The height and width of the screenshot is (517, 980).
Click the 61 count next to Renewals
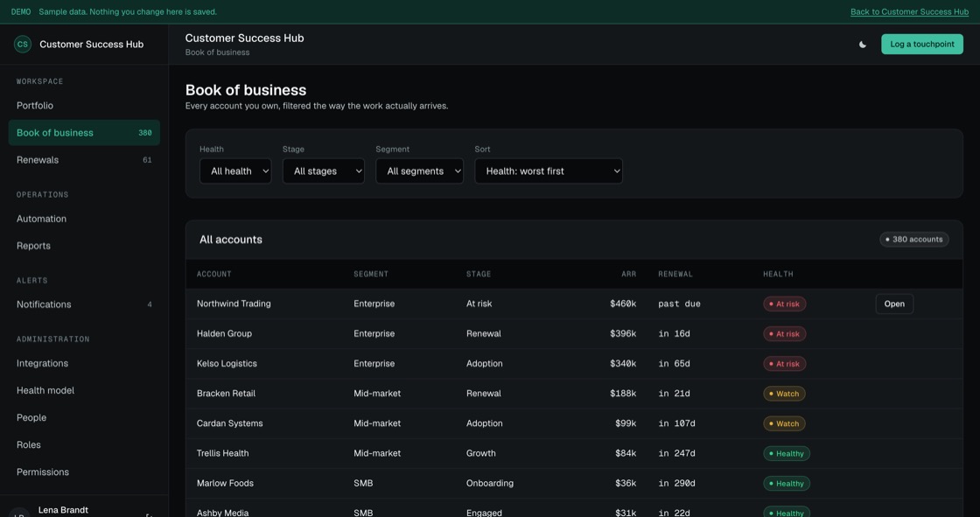(x=147, y=160)
